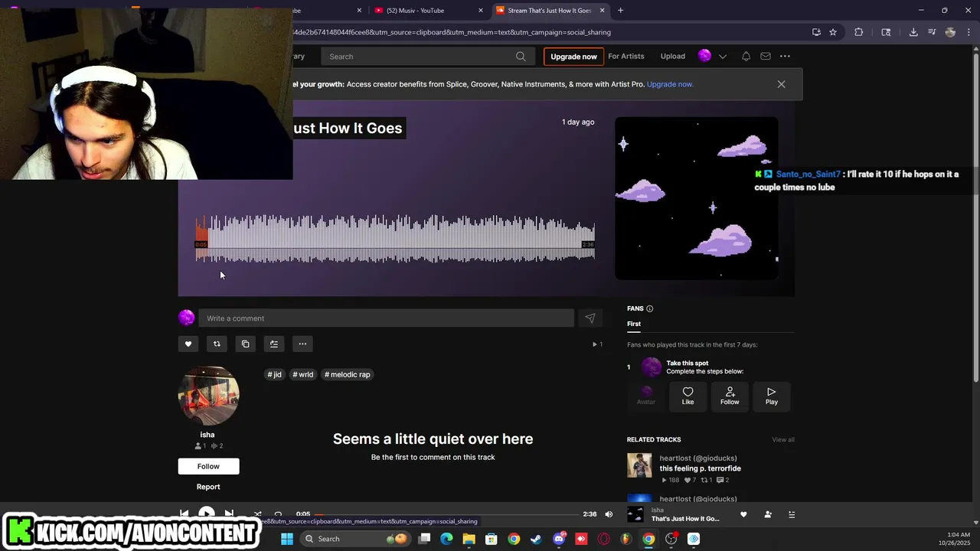Viewport: 980px width, 551px height.
Task: Open the isha profile avatar
Action: [x=208, y=395]
